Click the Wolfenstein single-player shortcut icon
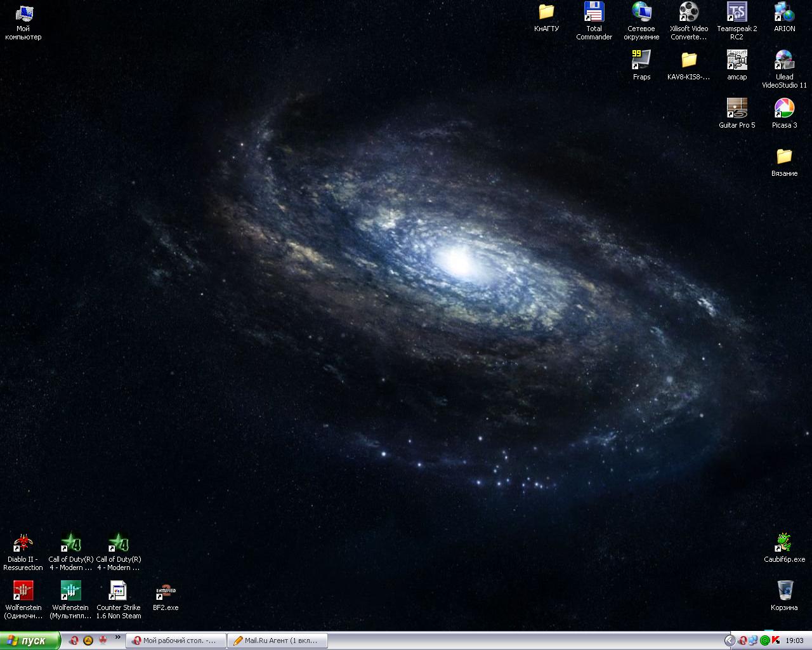812x650 pixels. pyautogui.click(x=23, y=592)
